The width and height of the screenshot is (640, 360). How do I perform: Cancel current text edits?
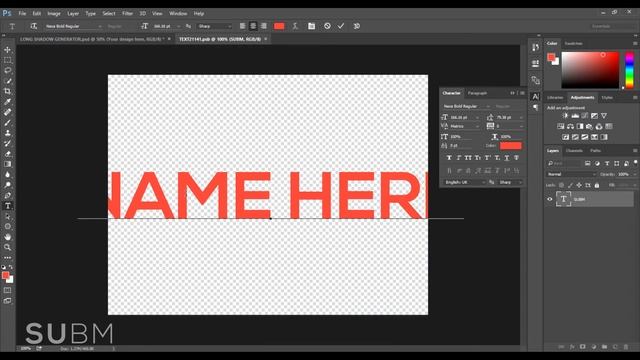coord(327,26)
